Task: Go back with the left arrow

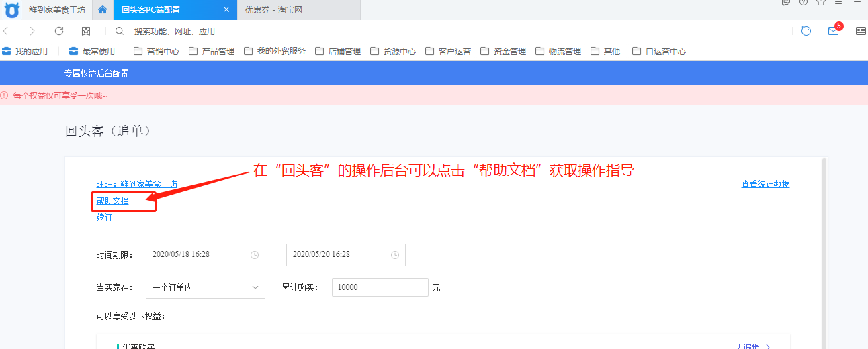Action: pyautogui.click(x=6, y=31)
